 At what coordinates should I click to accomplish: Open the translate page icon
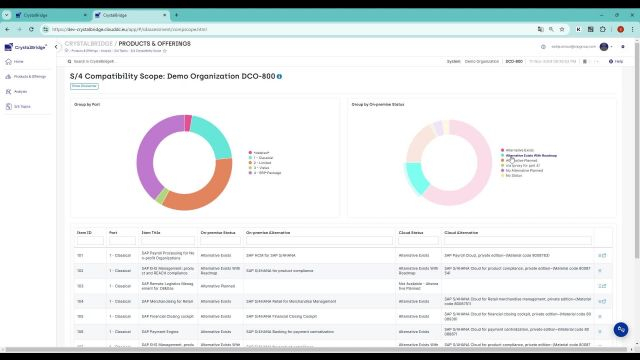click(540, 29)
